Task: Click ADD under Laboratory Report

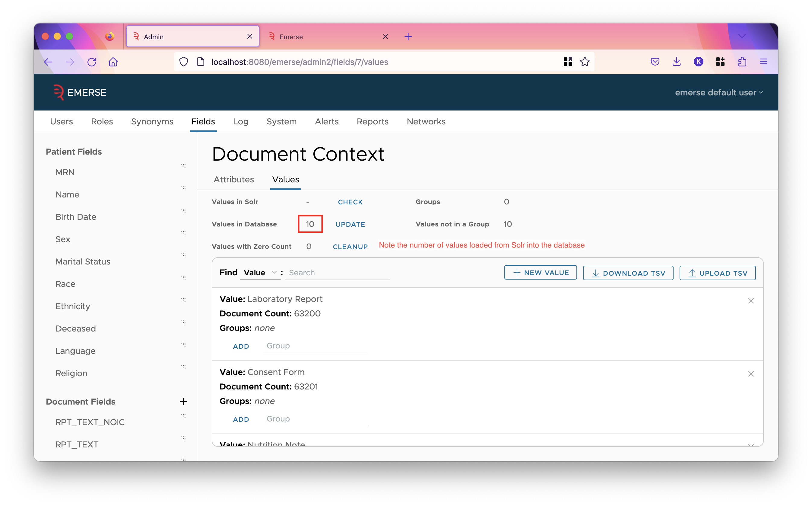Action: pos(241,346)
